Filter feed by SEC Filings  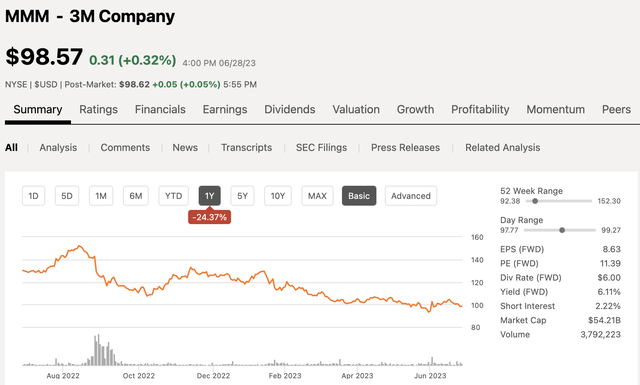[x=321, y=147]
